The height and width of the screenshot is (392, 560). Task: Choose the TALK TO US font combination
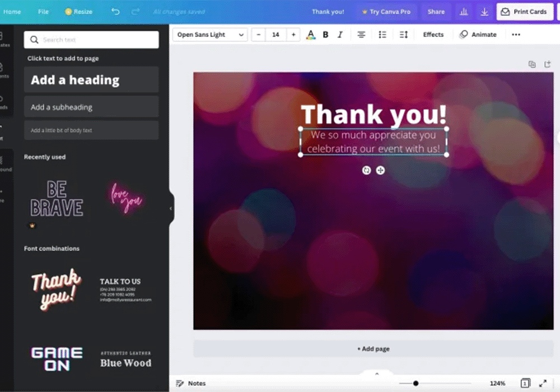(x=125, y=290)
